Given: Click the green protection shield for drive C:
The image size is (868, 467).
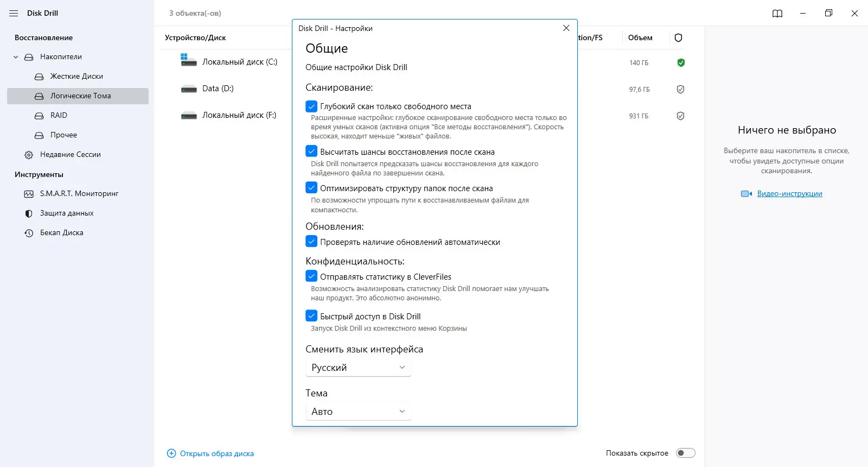Looking at the screenshot, I should [x=681, y=62].
